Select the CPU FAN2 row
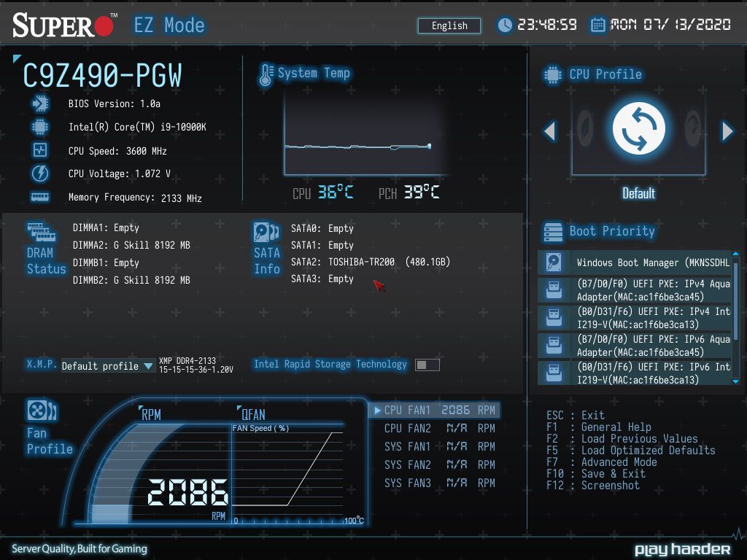747x560 pixels. coord(439,428)
